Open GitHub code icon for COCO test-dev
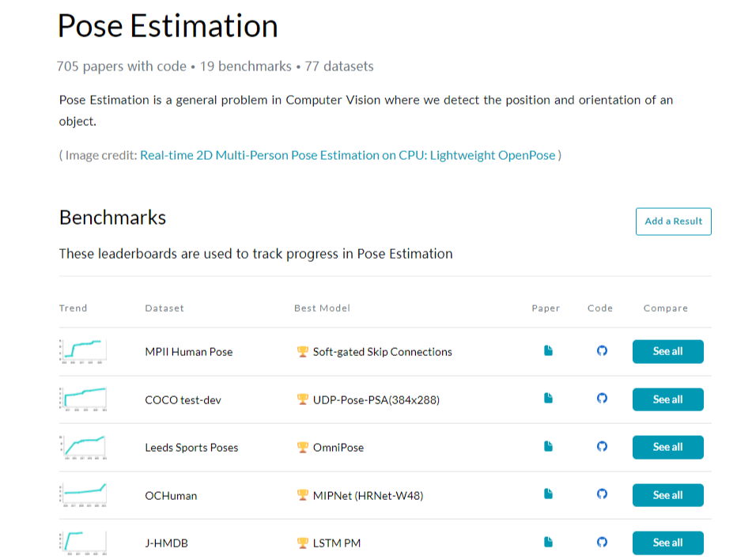This screenshot has height=560, width=737. (602, 399)
